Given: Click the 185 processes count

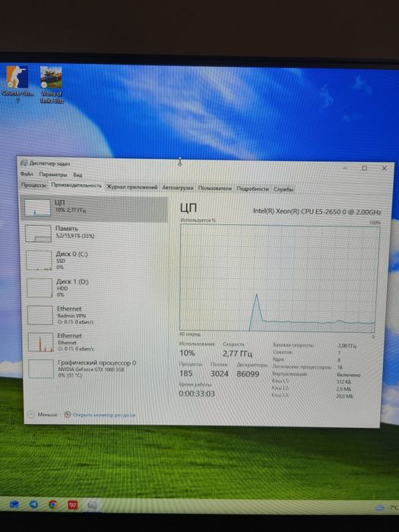Looking at the screenshot, I should tap(186, 373).
